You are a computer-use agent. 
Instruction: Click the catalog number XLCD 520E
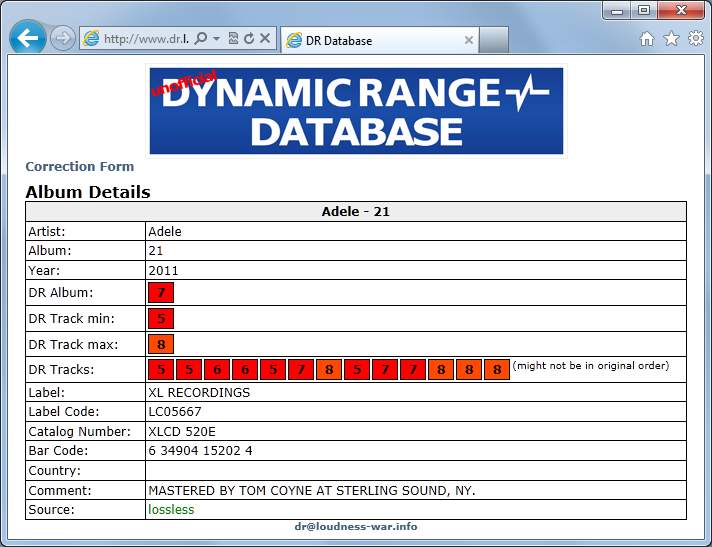[x=182, y=431]
